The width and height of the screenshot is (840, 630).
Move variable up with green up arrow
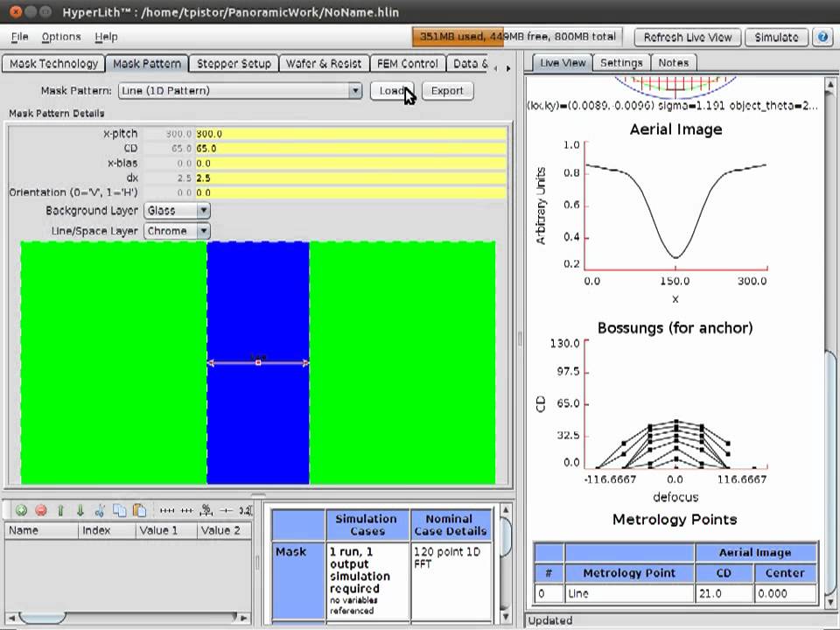coord(60,510)
